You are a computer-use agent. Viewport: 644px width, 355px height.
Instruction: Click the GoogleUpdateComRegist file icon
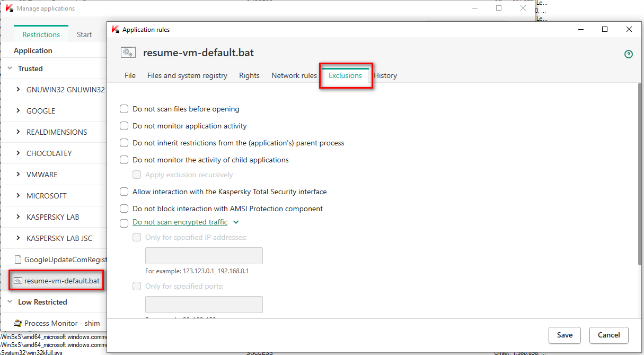click(x=17, y=259)
